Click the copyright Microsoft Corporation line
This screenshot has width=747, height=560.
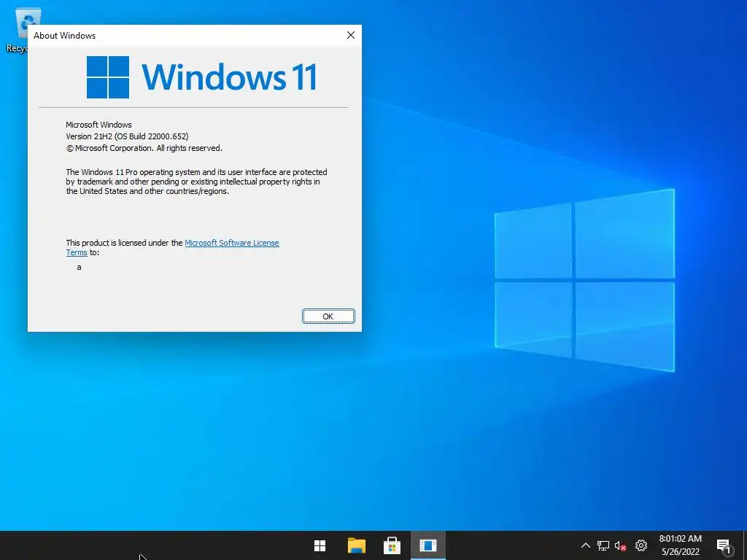click(144, 148)
